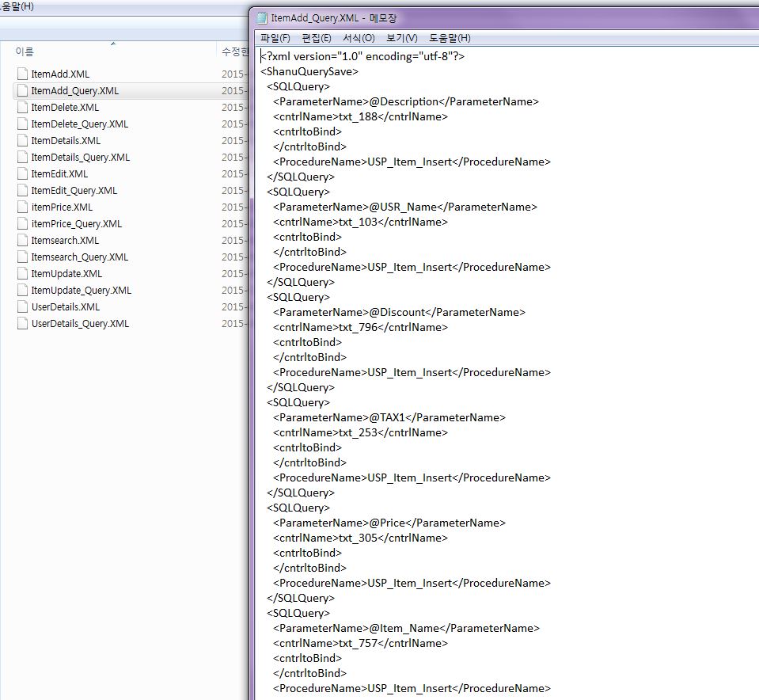The image size is (759, 700).
Task: Click the ItemAdd.XML file icon
Action: (22, 74)
